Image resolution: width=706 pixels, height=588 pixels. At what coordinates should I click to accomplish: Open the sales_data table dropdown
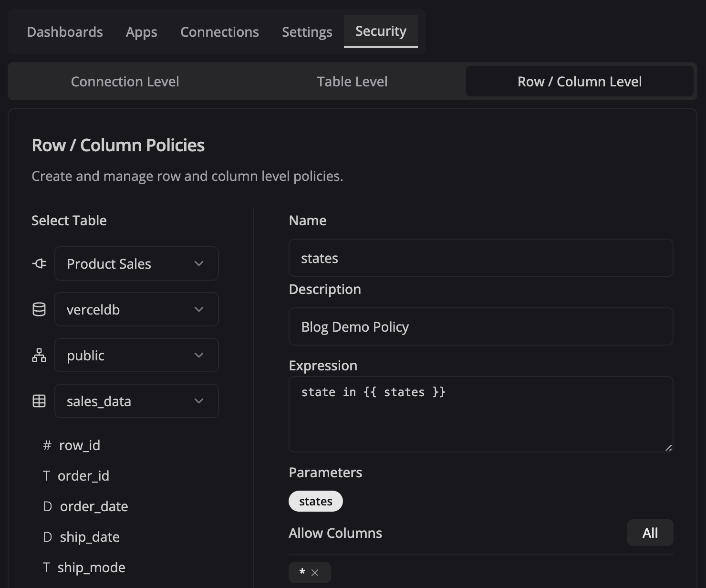136,401
